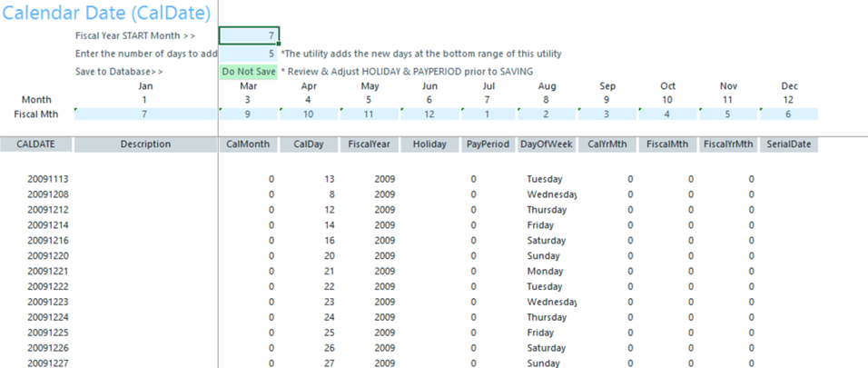Click the FiscalYrMth column header
Screen dimensions: 868x368
point(729,144)
